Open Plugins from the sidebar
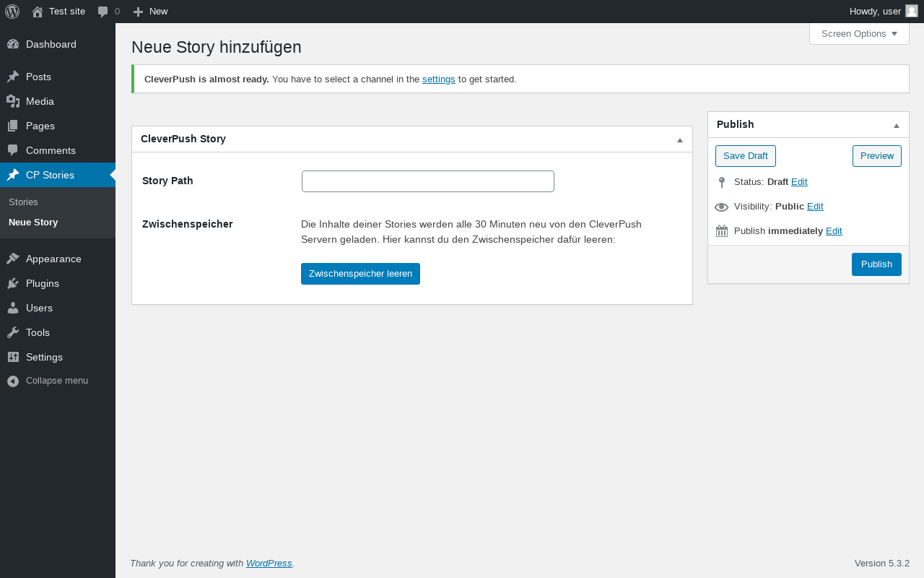Viewport: 924px width, 578px height. click(42, 283)
